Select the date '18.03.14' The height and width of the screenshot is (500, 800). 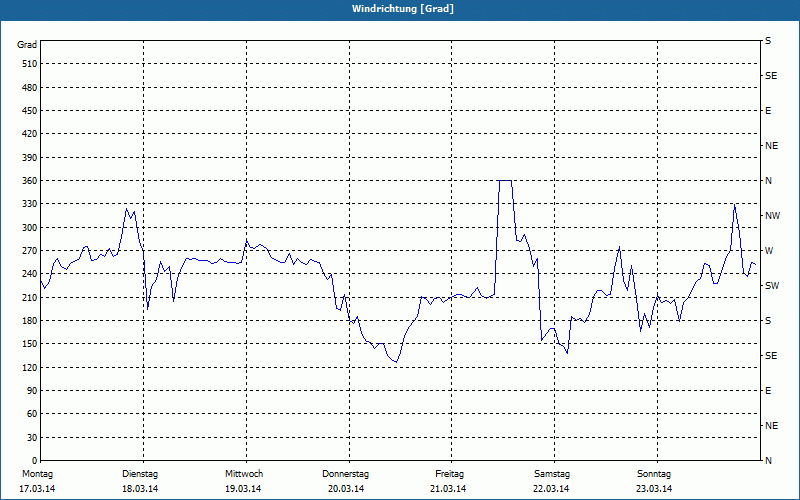[140, 489]
